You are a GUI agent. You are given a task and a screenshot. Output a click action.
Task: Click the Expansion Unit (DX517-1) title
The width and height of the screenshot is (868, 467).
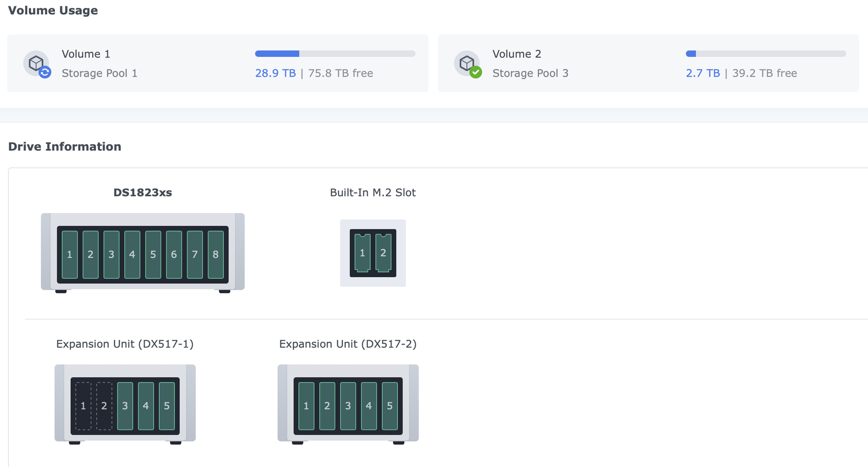[x=125, y=344]
